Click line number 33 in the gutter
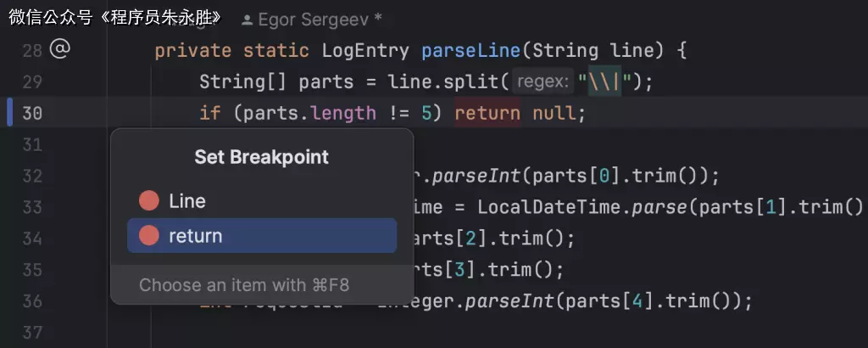 (x=32, y=207)
